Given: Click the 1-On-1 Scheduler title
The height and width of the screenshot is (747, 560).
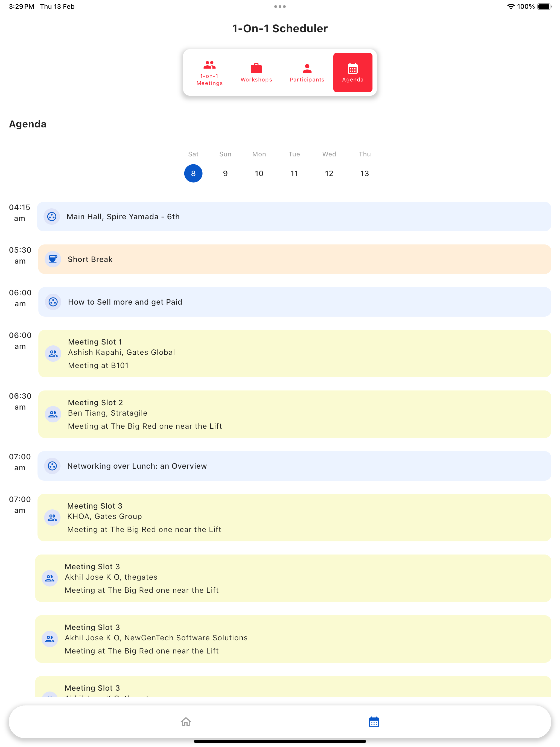Looking at the screenshot, I should (x=280, y=28).
